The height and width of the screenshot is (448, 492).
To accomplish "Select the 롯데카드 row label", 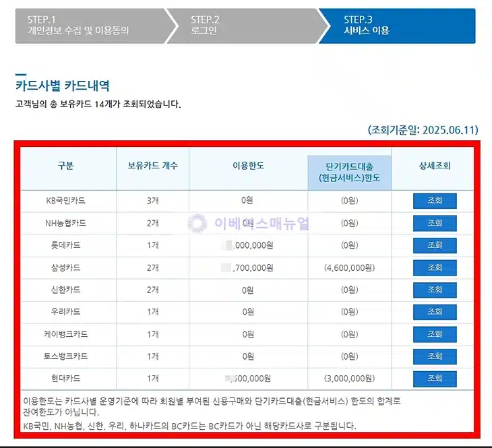I will (65, 245).
